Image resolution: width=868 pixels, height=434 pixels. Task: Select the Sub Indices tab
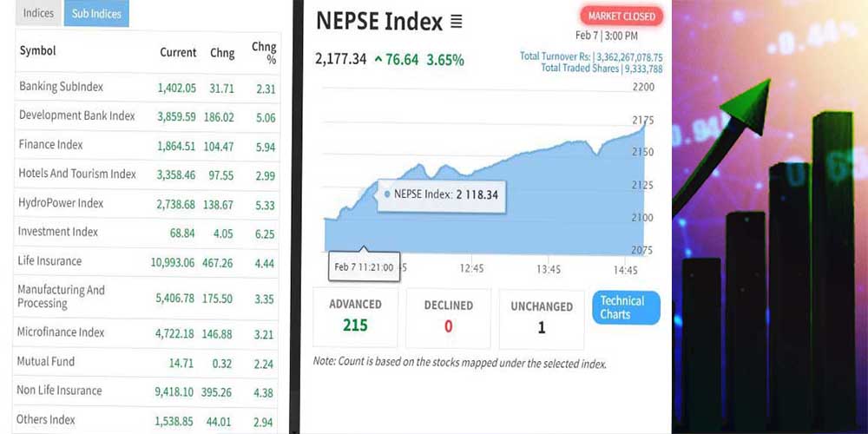[x=96, y=13]
